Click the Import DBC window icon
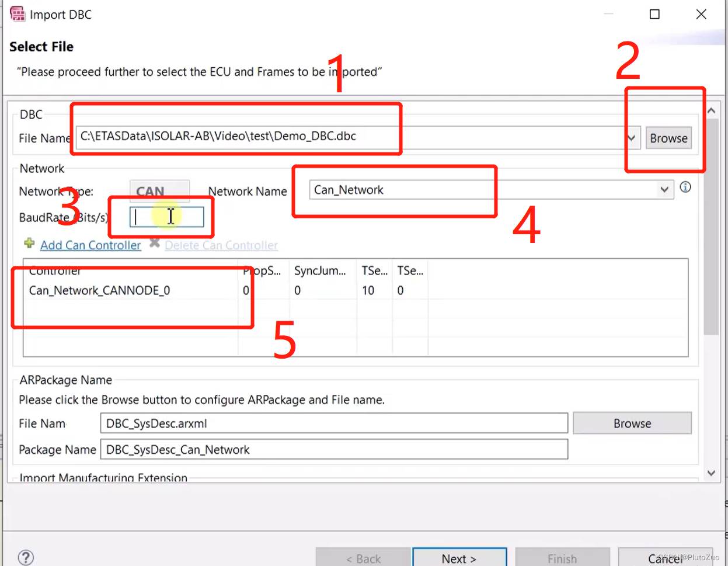This screenshot has width=728, height=566. pyautogui.click(x=18, y=14)
